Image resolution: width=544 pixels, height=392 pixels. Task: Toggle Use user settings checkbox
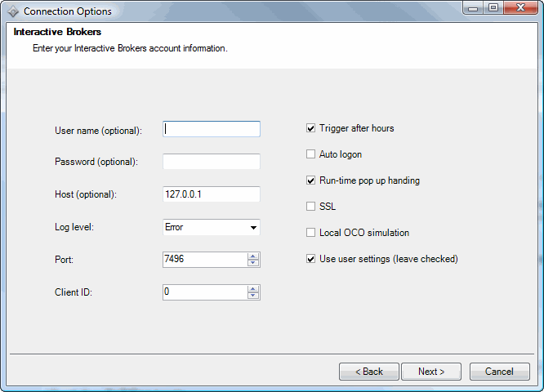(x=311, y=259)
